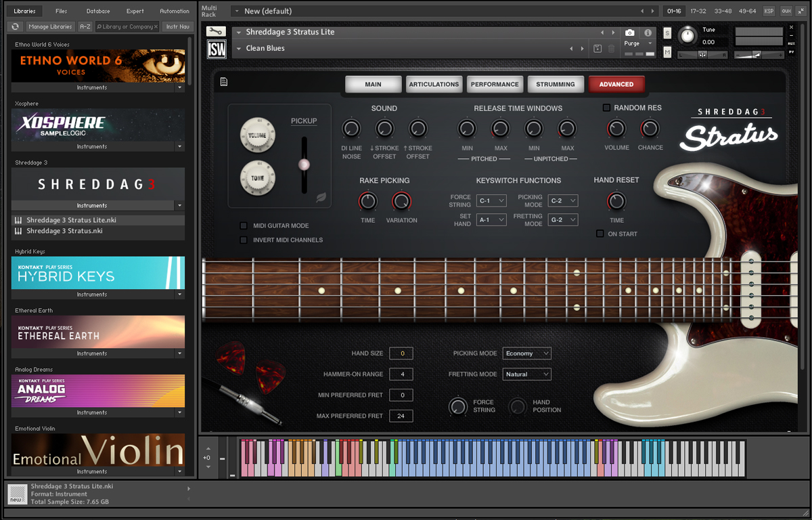Click the guitar Tone knob

[x=258, y=178]
